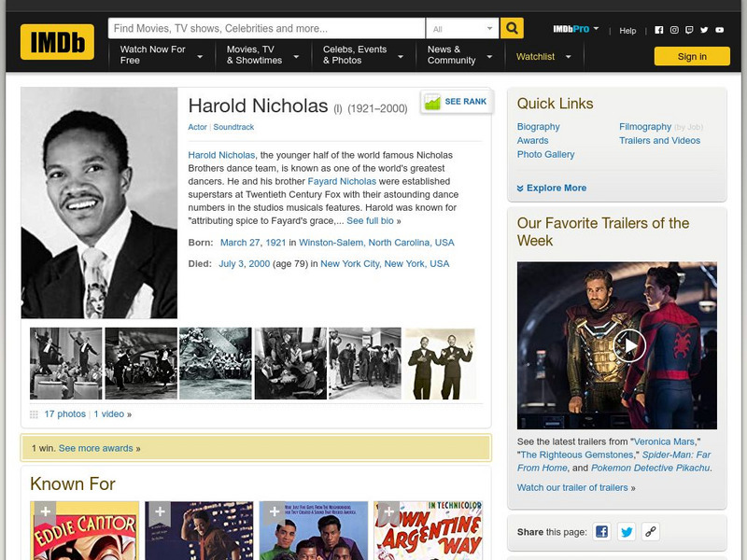
Task: Open Winston-Salem, North Carolina birthplace link
Action: coord(376,243)
